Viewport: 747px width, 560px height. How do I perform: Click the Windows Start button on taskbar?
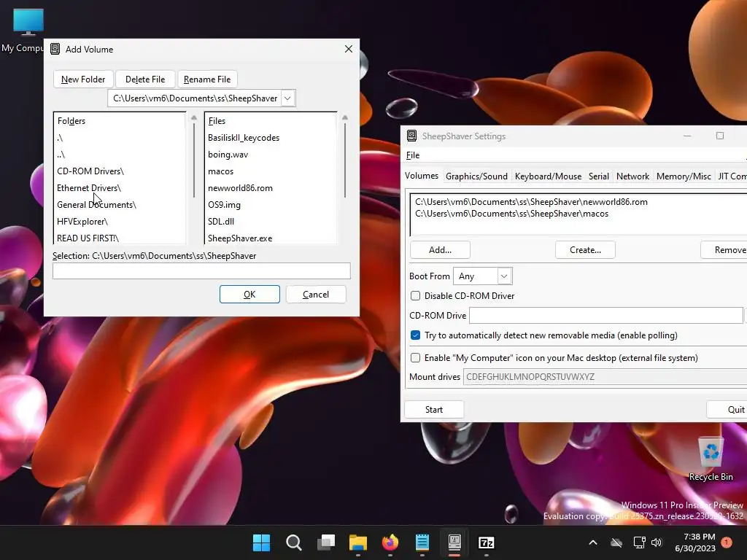(261, 542)
